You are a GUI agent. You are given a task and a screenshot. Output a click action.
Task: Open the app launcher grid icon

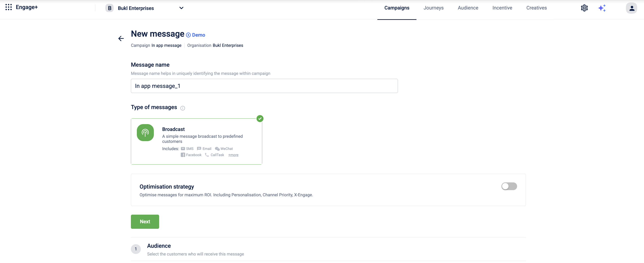tap(9, 7)
